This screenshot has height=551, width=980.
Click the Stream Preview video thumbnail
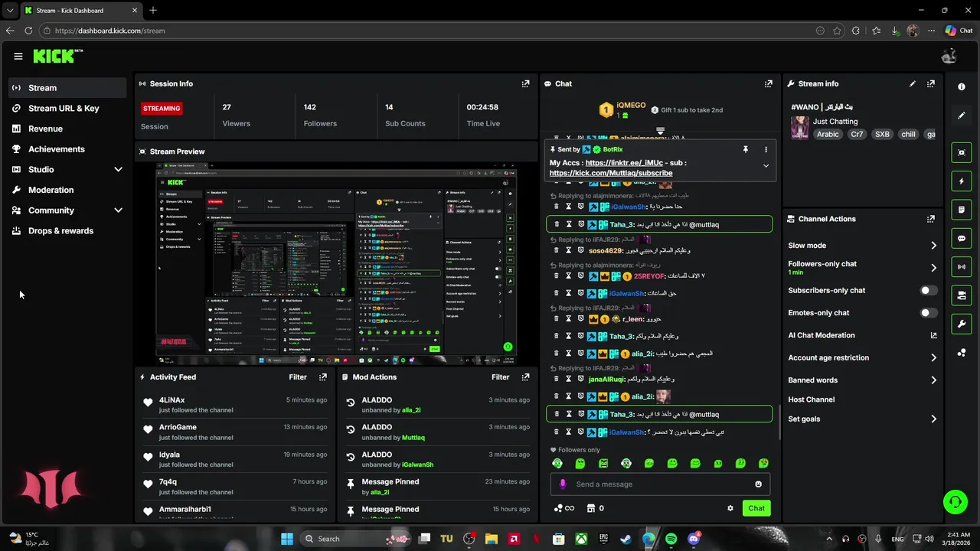pos(337,264)
